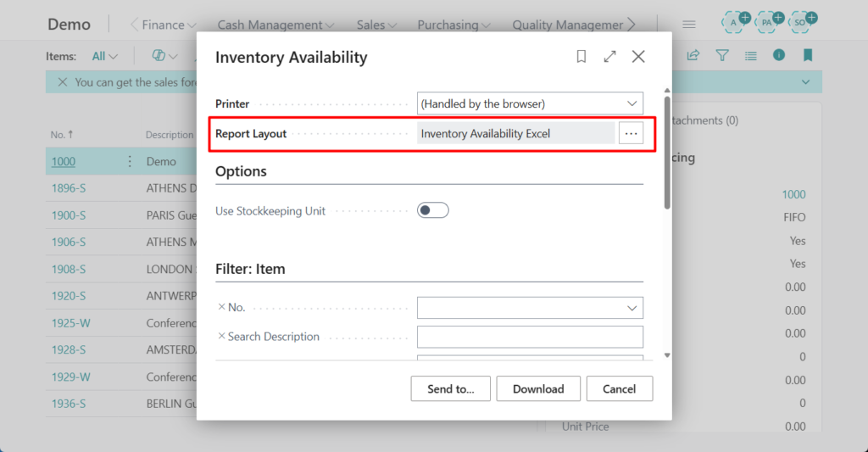
Task: Expand the dialog to full screen
Action: (609, 57)
